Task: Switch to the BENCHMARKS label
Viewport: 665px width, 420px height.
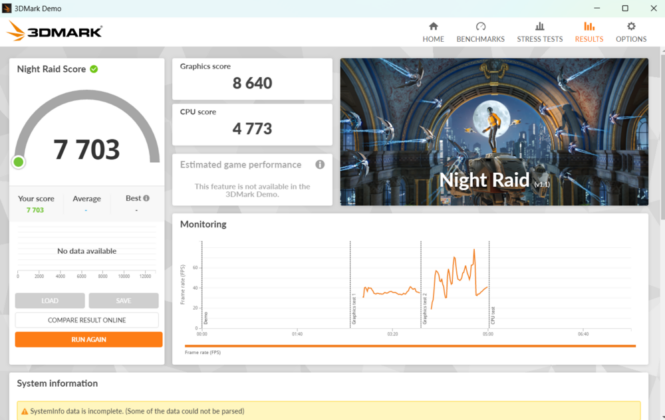Action: point(481,39)
